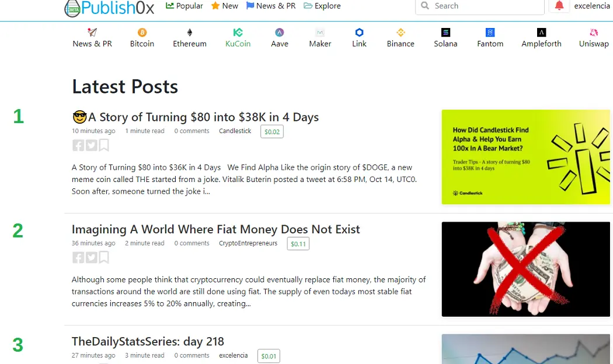Open the Bitcoin category label
The image size is (613, 364).
coord(142,44)
